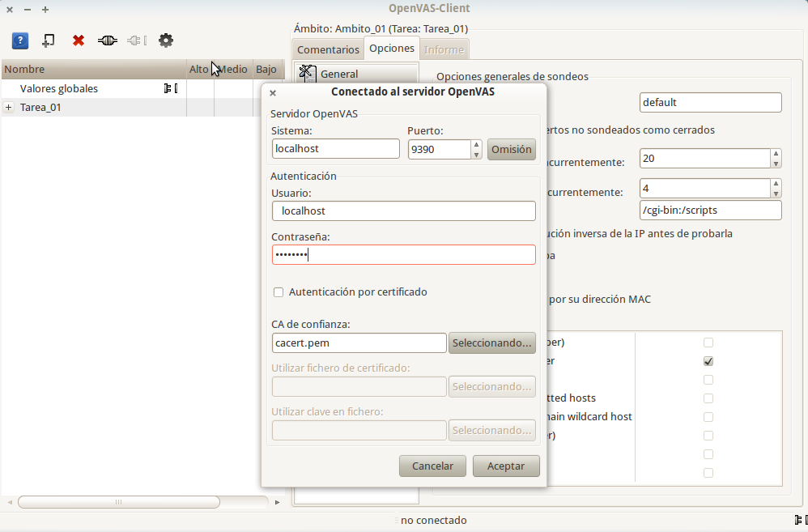The height and width of the screenshot is (532, 808).
Task: Click the main window maximize plus button
Action: pyautogui.click(x=45, y=9)
